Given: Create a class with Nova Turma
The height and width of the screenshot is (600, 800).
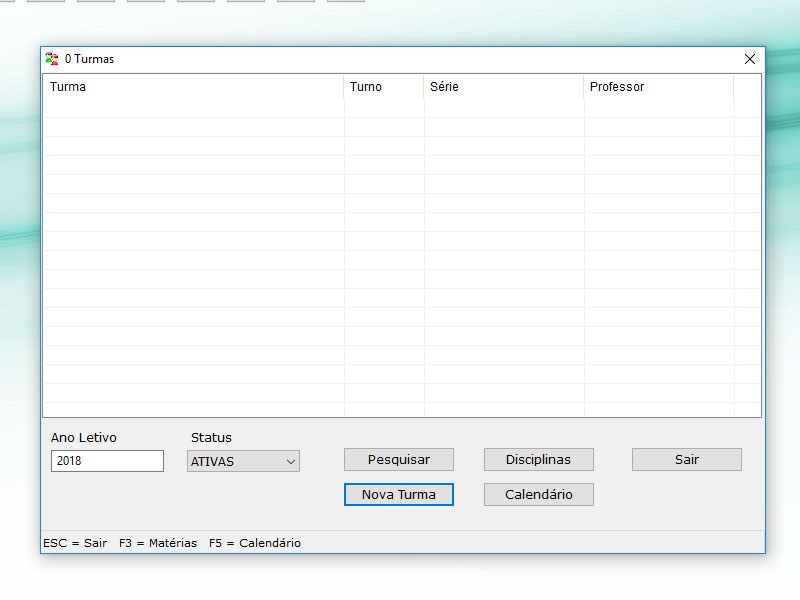Looking at the screenshot, I should coord(398,495).
